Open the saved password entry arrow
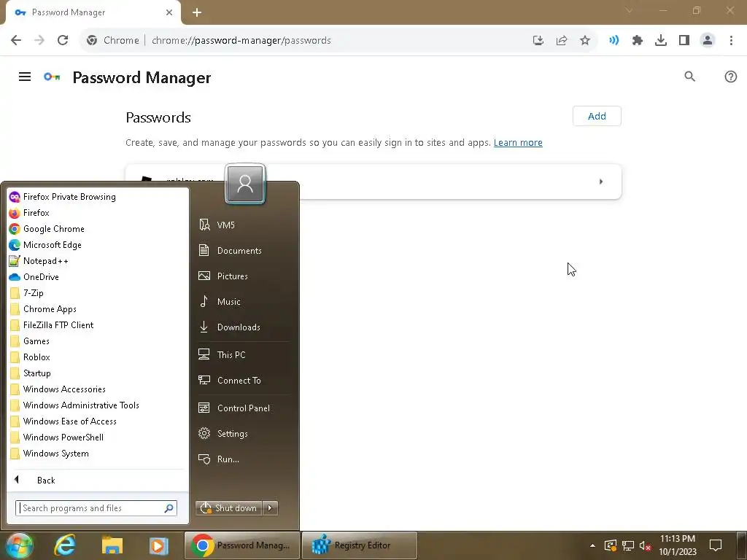The width and height of the screenshot is (747, 560). [601, 182]
